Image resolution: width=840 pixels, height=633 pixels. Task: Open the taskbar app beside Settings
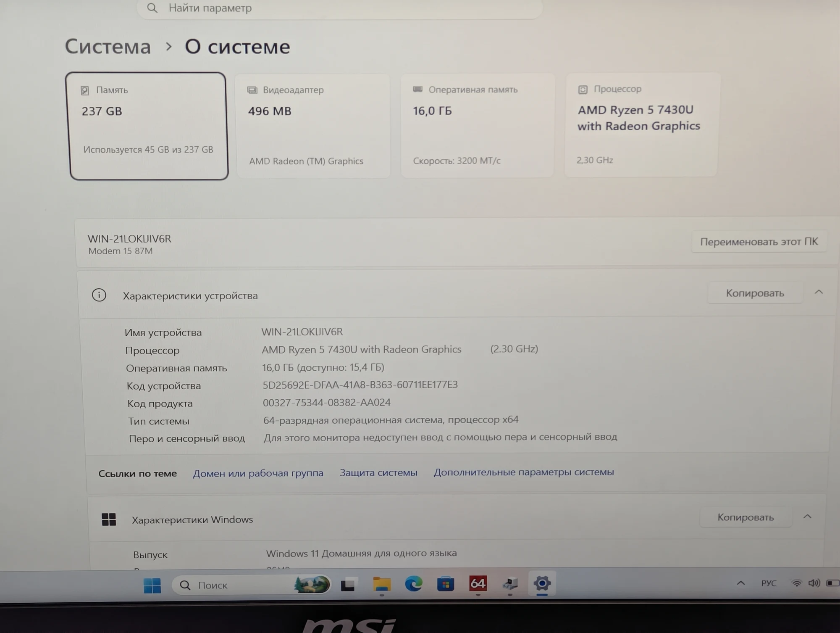pos(510,583)
